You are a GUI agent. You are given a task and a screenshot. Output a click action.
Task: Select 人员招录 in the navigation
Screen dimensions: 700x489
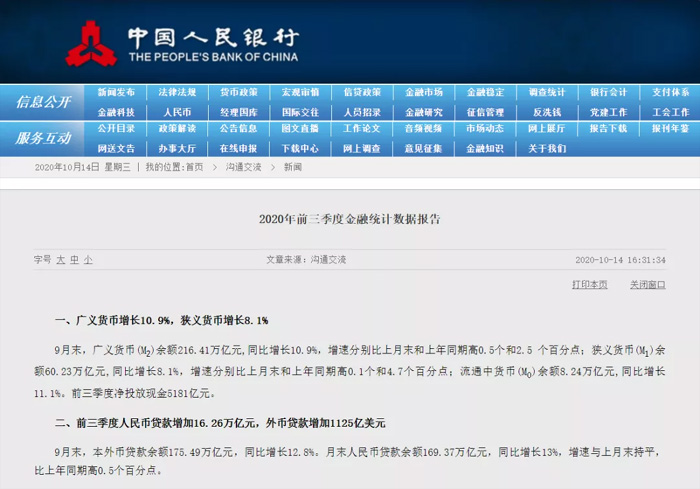tap(362, 112)
